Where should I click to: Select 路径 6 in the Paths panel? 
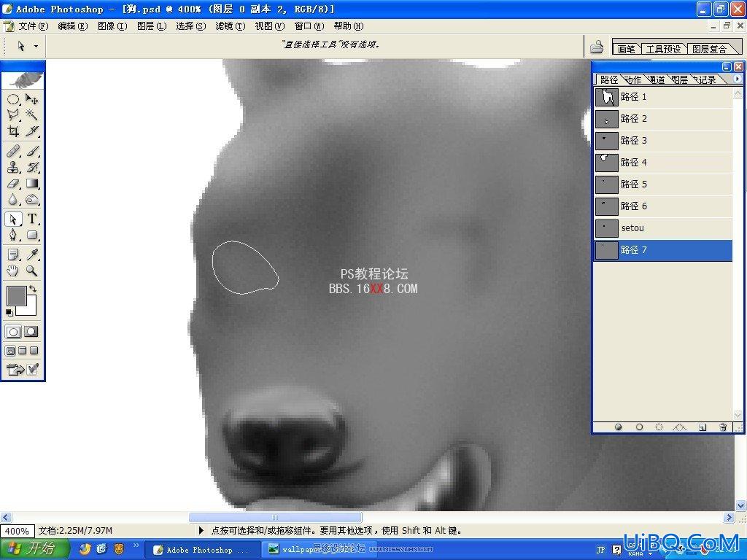(663, 206)
